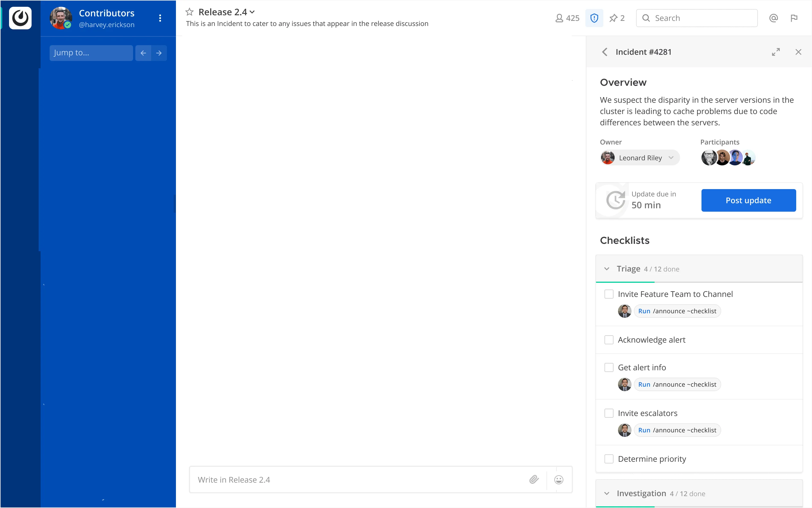Check the Get alert info item
This screenshot has height=508, width=812.
[609, 367]
